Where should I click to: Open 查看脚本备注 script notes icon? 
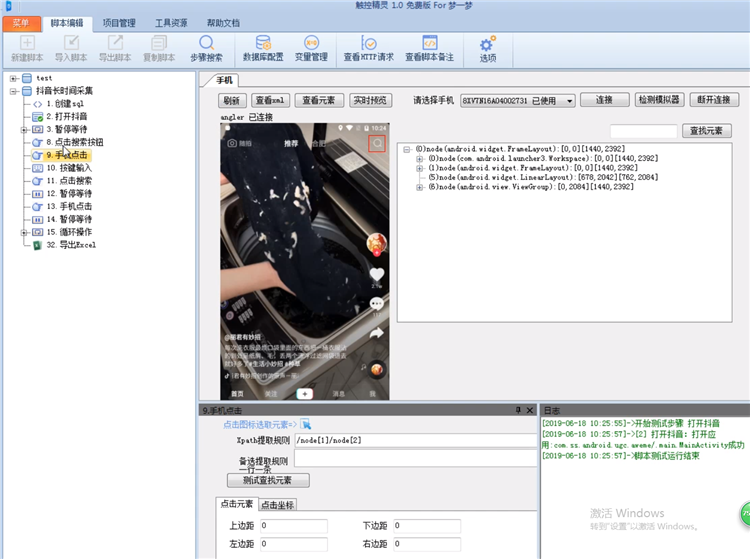click(429, 44)
